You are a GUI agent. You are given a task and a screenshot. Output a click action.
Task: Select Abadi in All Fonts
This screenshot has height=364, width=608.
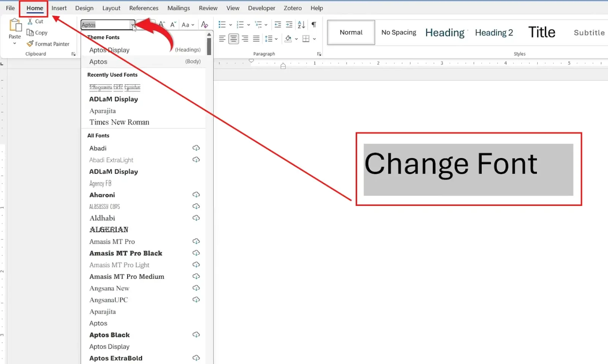[144, 148]
